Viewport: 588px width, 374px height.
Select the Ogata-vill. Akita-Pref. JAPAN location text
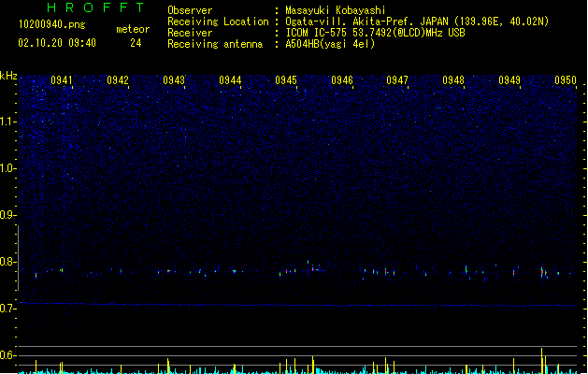coord(417,22)
